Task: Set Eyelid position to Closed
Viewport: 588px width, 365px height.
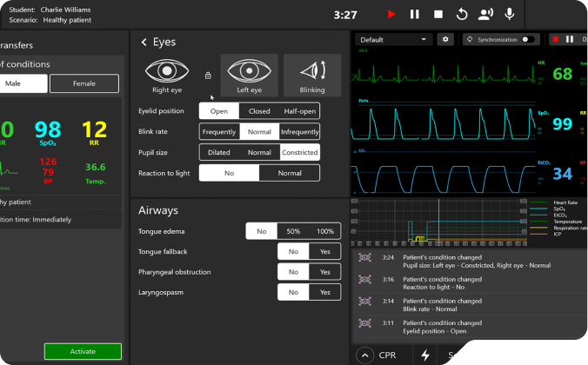Action: (x=259, y=111)
